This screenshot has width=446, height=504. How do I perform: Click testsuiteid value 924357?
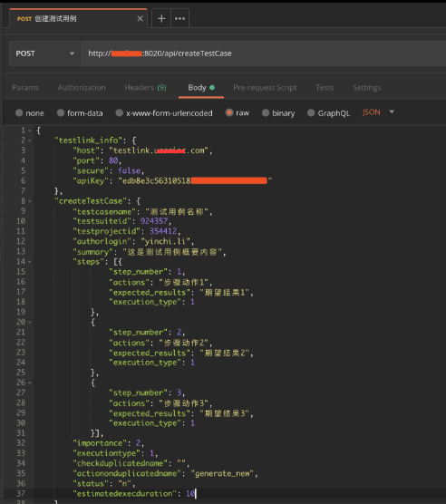[154, 221]
